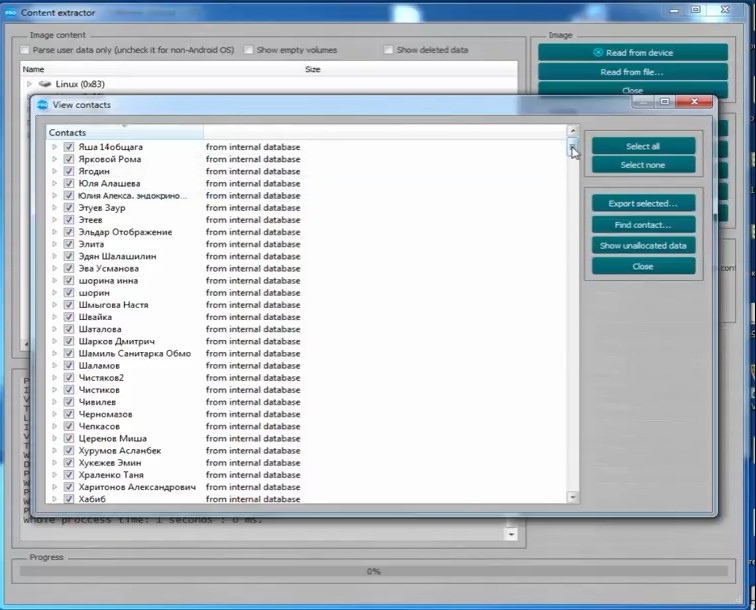Expand the Этуев Заур contact entry
The height and width of the screenshot is (610, 756).
(54, 208)
